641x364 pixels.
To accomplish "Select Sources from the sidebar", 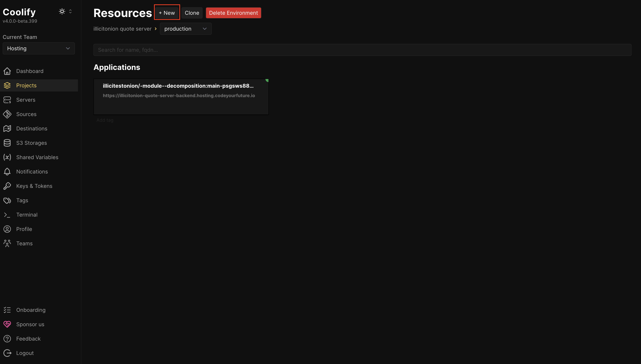I will (x=26, y=114).
